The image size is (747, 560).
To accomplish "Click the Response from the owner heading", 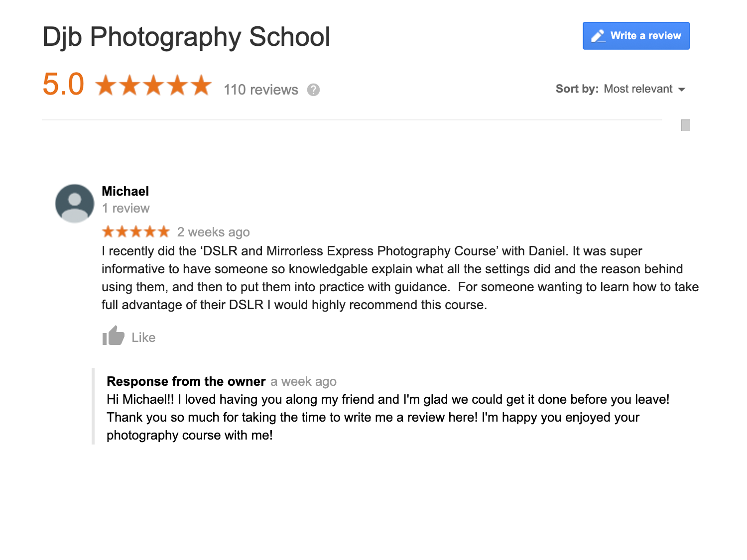I will [186, 381].
